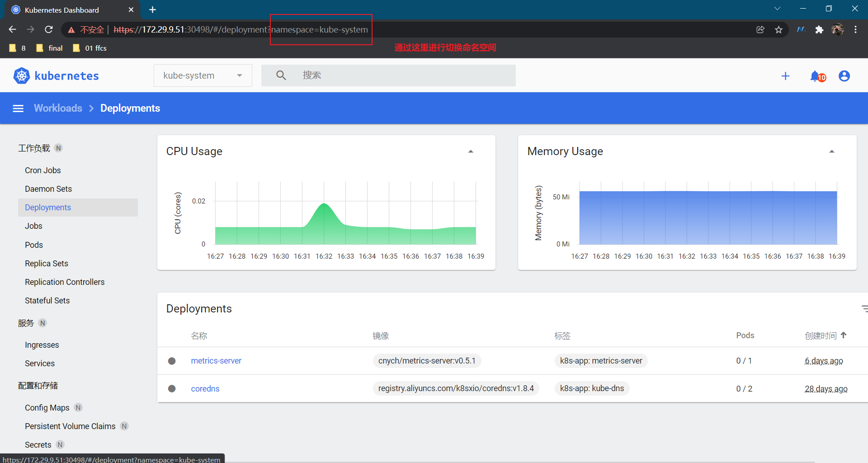Open a new browser tab

[152, 9]
